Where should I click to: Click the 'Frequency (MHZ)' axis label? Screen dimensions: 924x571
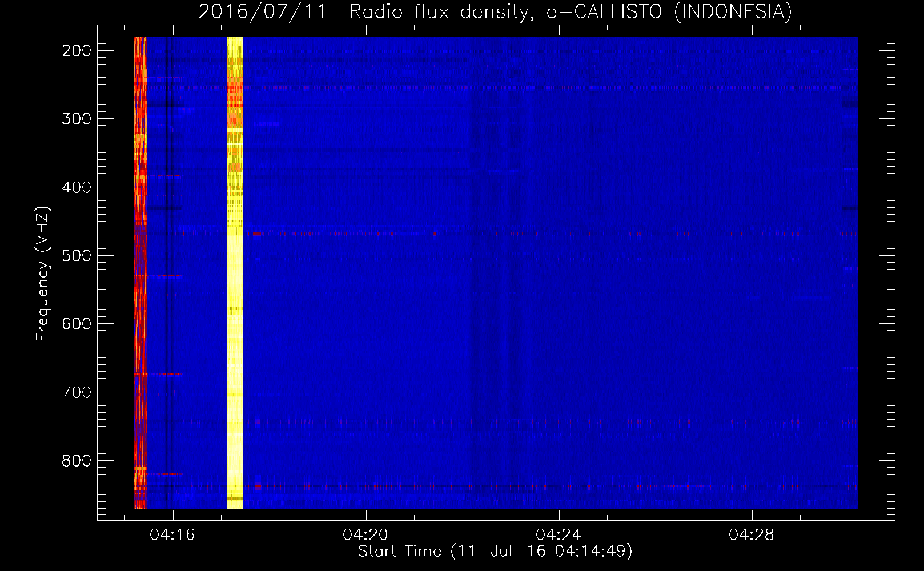tap(43, 274)
